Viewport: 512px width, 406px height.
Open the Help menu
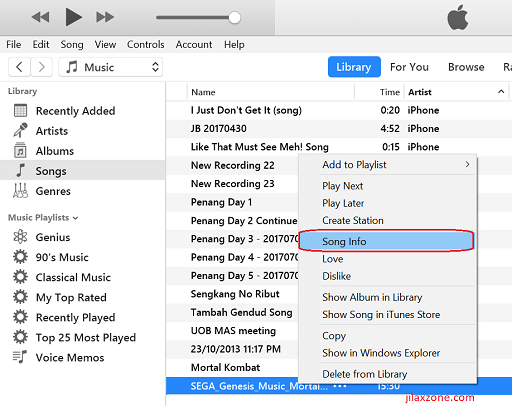[234, 44]
